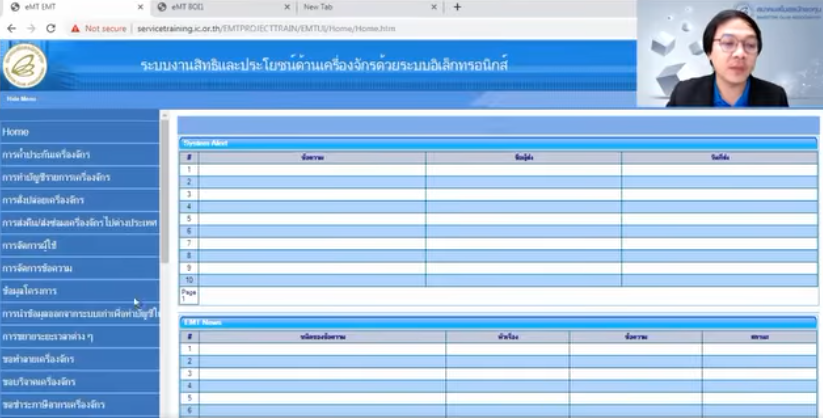Click the ข้อความ column header in System Alert
The width and height of the screenshot is (823, 418).
[x=312, y=158]
